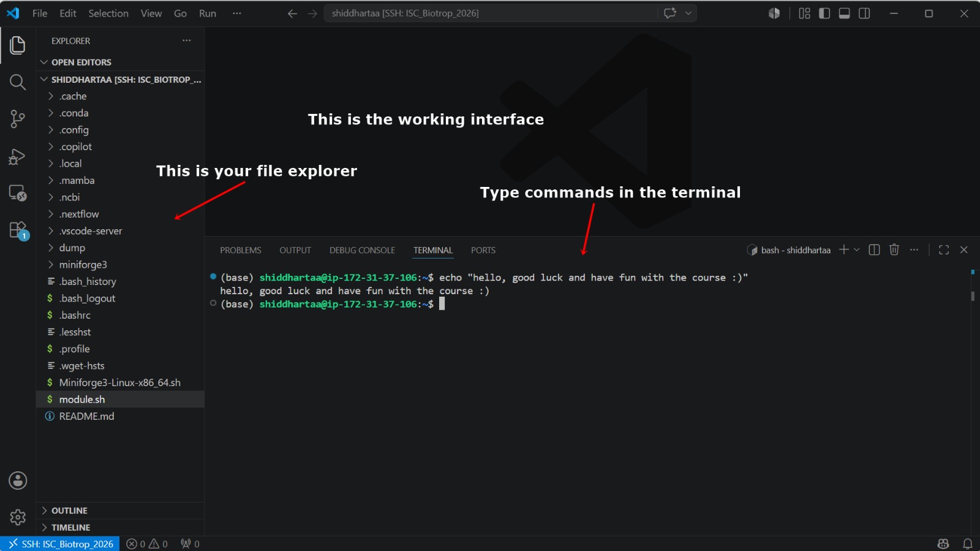Select the Terminal tab

point(433,250)
